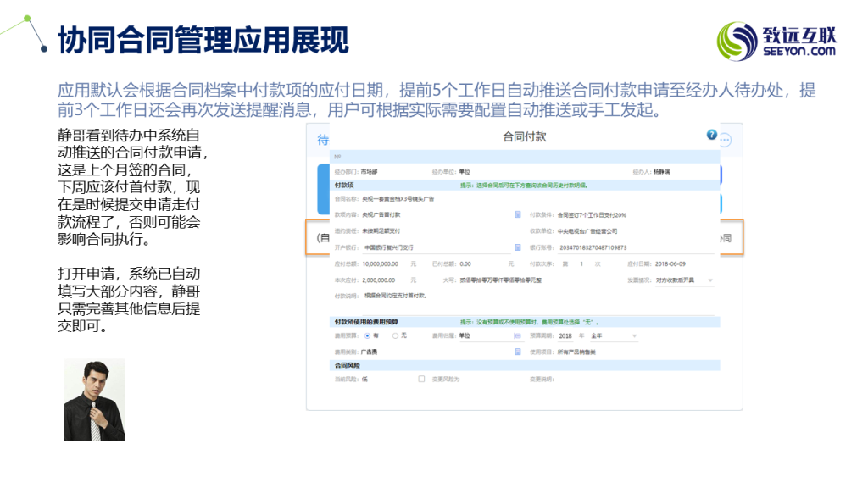The height and width of the screenshot is (488, 868).
Task: Click lookup icon beside 款项内容 field
Action: [518, 215]
